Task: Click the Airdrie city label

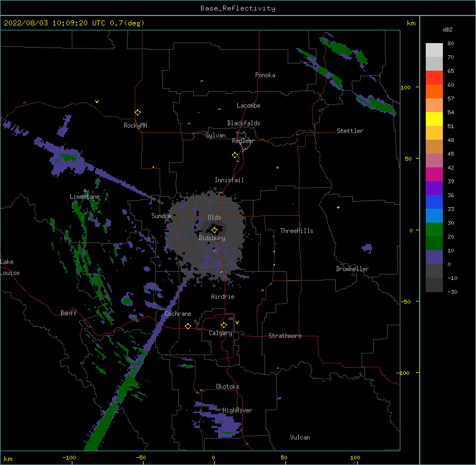Action: [223, 297]
